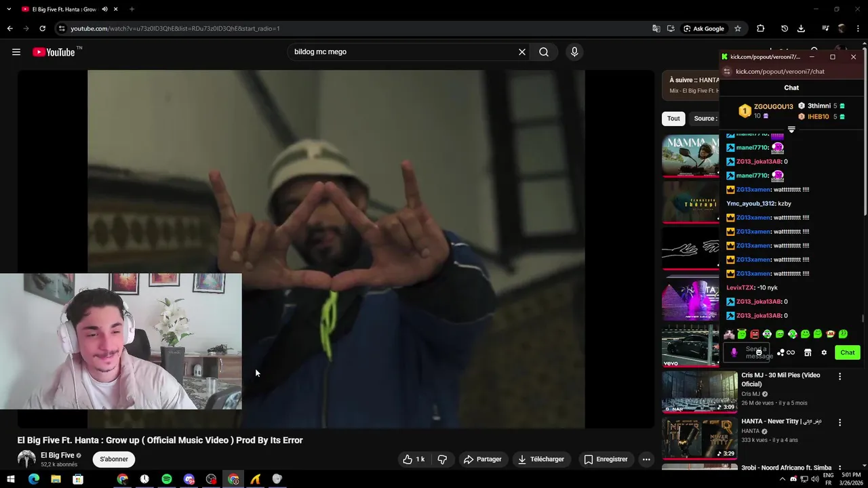Open the Chrome extensions puzzle icon
The image size is (868, 488).
[760, 28]
